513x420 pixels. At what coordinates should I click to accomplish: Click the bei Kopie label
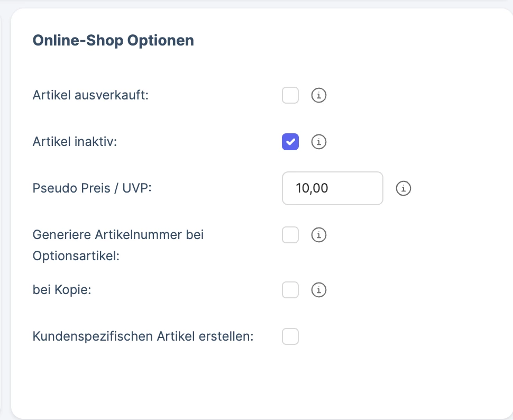[x=62, y=290]
